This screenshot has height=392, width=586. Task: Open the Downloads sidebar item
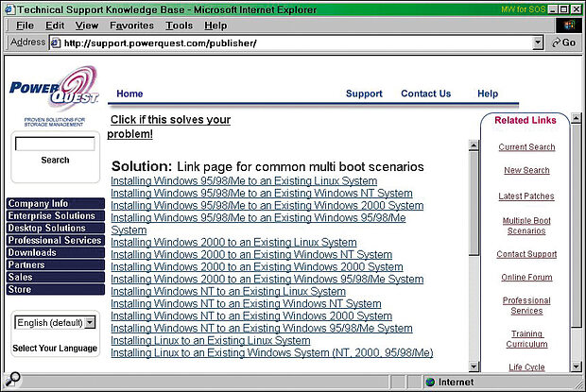[56, 253]
